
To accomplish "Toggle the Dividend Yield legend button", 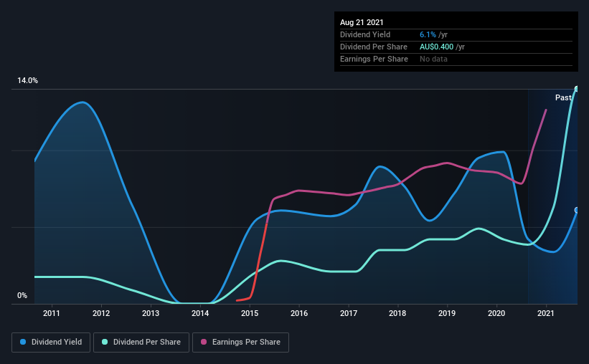I will (x=51, y=343).
